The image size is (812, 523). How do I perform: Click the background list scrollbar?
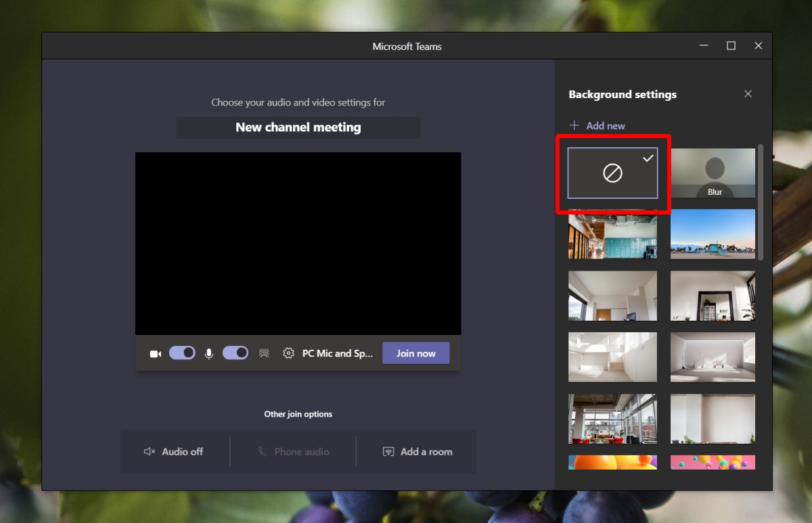(761, 202)
